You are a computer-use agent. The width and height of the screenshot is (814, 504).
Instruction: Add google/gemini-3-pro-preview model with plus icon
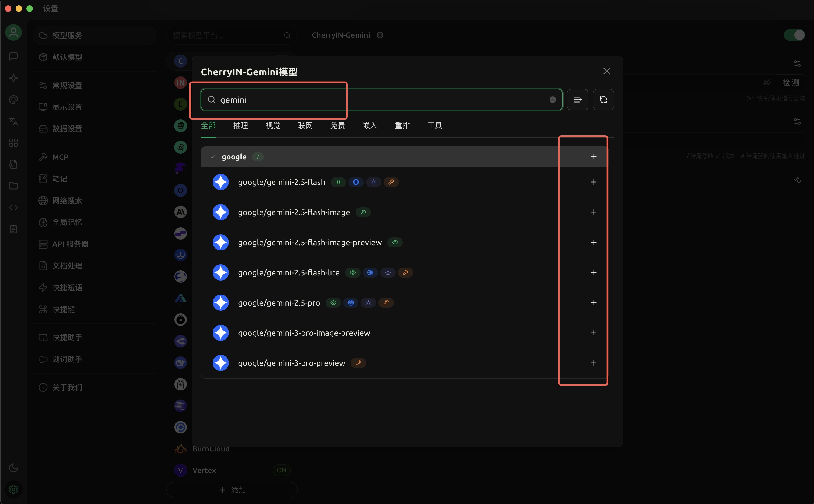[594, 363]
